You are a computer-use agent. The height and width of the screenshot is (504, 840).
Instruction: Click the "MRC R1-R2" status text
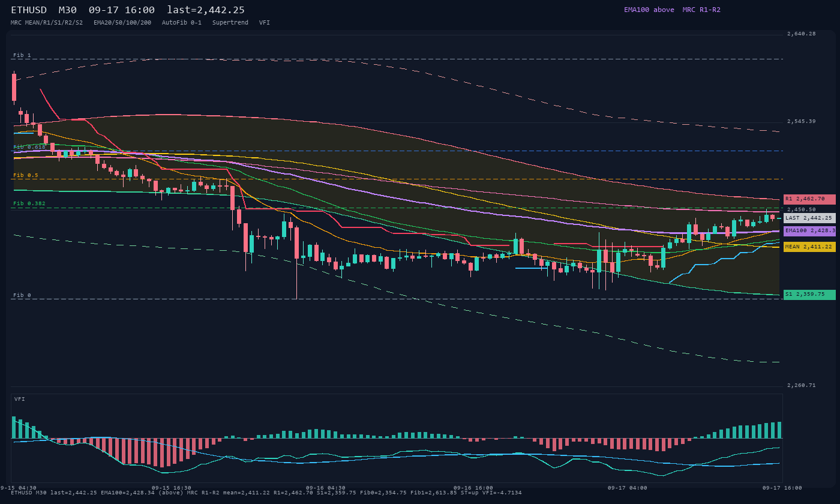(x=701, y=10)
